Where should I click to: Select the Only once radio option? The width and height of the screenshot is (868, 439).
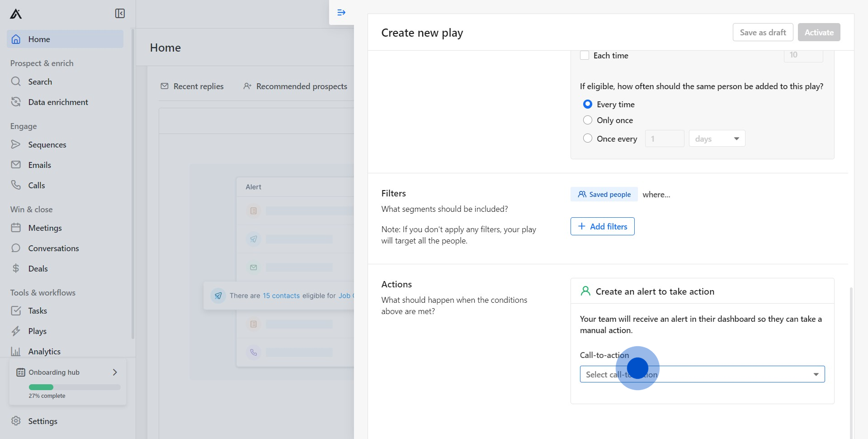[588, 120]
